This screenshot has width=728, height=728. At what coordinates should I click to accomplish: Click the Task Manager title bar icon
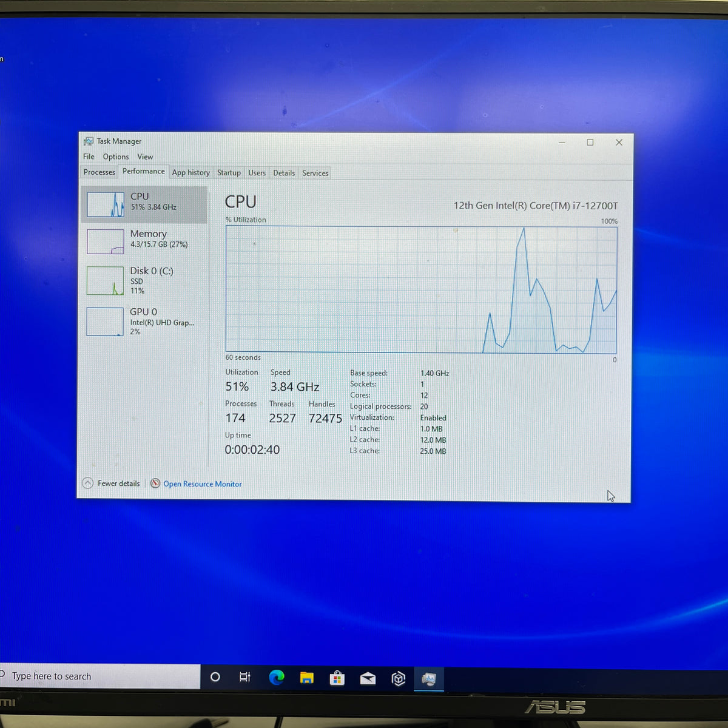(x=89, y=141)
